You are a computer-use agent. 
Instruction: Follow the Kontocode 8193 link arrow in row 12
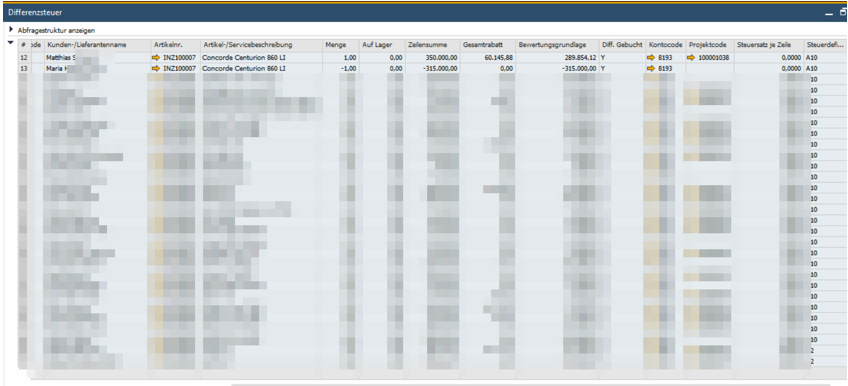tap(651, 57)
